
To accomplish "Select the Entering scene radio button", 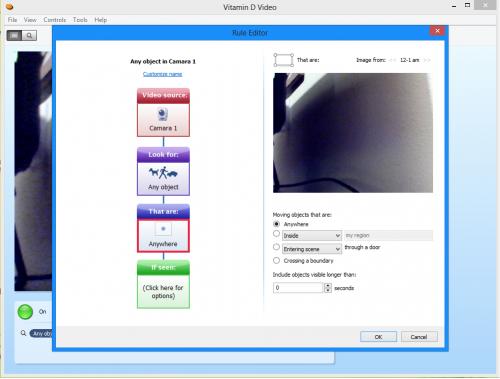I will point(276,247).
